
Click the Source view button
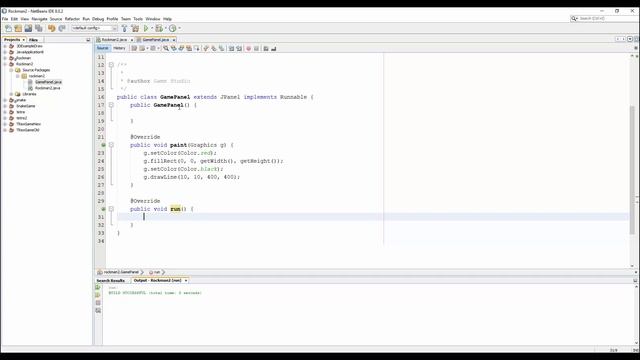click(x=102, y=48)
